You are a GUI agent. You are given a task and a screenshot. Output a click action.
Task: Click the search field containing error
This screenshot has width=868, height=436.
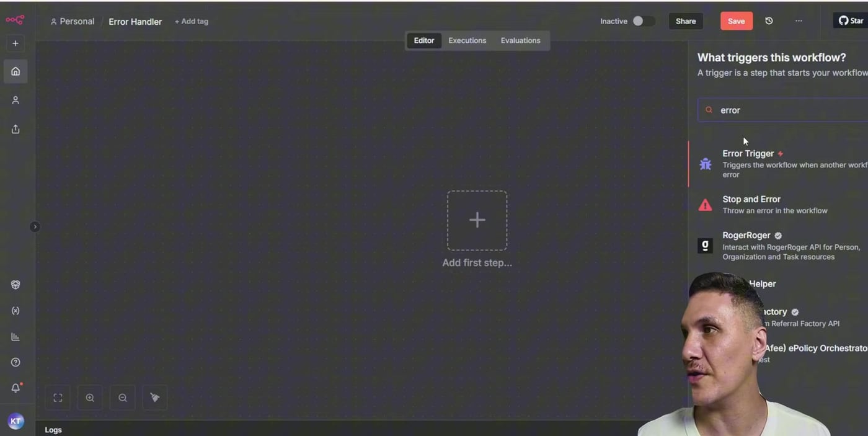click(782, 110)
